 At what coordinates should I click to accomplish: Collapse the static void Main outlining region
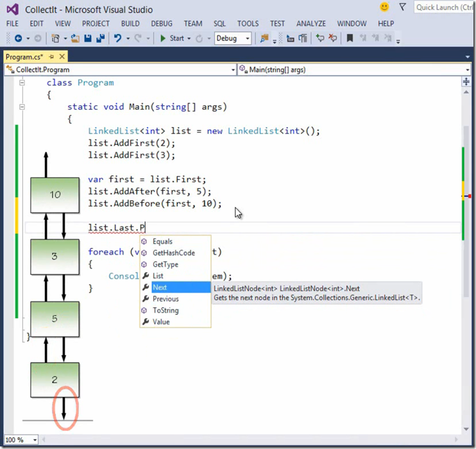pyautogui.click(x=22, y=107)
